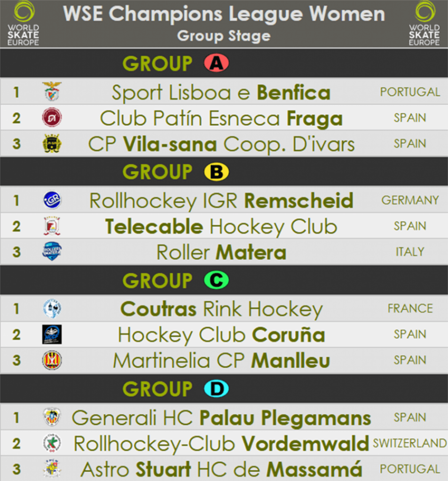The image size is (448, 481).
Task: Click the Vordemwald club logo
Action: click(x=52, y=443)
